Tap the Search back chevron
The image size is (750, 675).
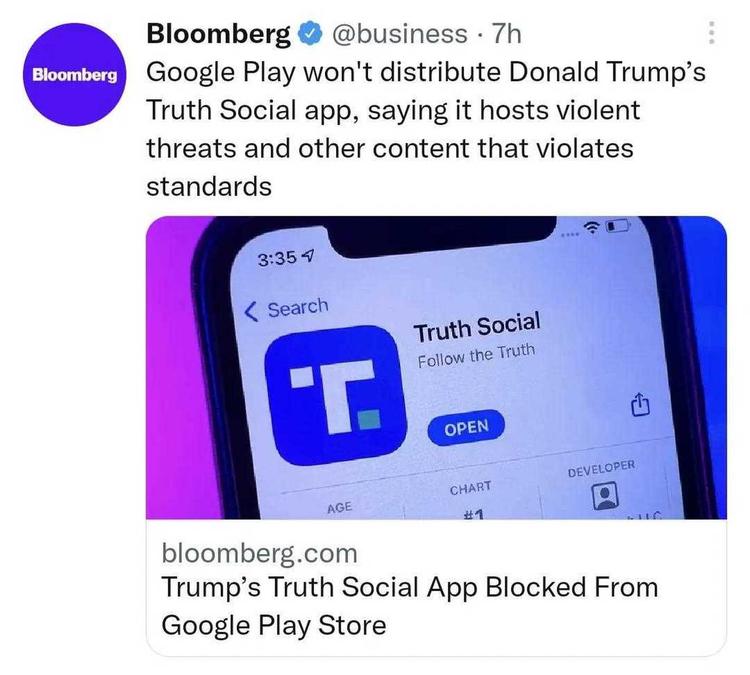(x=252, y=312)
